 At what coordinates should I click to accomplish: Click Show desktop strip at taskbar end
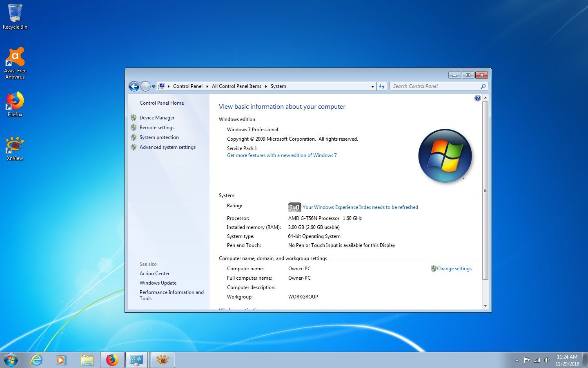pos(585,360)
